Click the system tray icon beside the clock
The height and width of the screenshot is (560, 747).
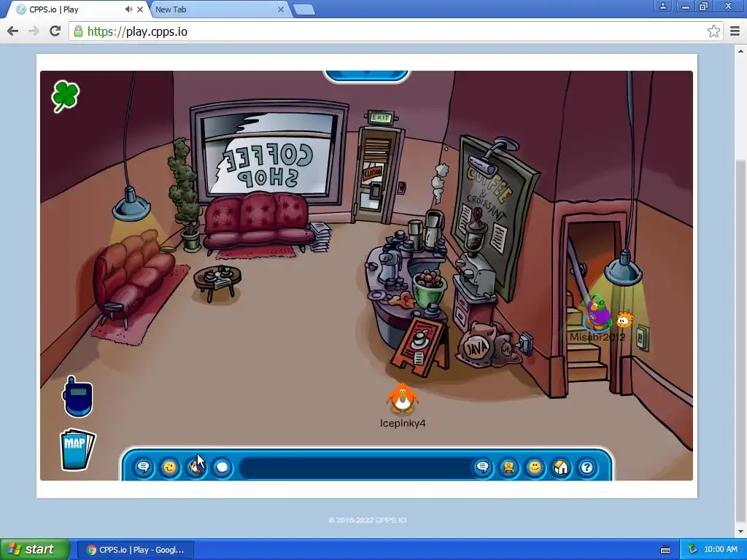click(692, 550)
